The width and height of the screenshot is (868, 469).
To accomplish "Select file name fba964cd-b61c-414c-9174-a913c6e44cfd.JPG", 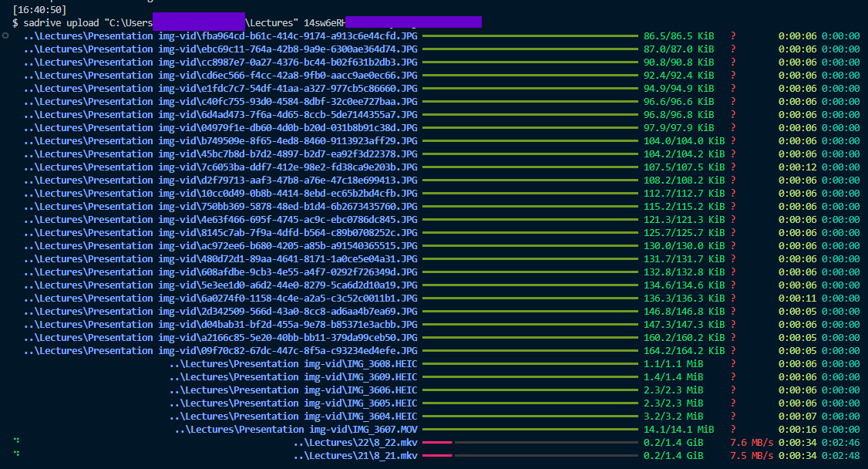I will click(309, 36).
